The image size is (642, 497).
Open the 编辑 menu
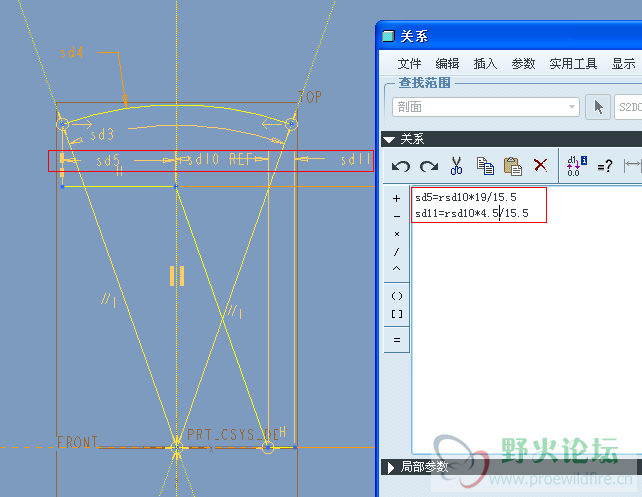(x=447, y=63)
